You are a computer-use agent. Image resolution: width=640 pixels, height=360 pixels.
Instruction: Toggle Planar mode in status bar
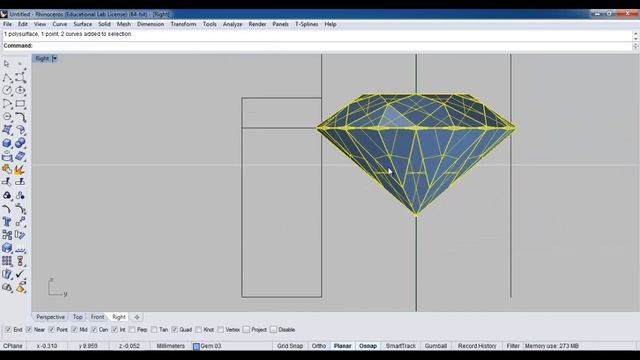[342, 346]
